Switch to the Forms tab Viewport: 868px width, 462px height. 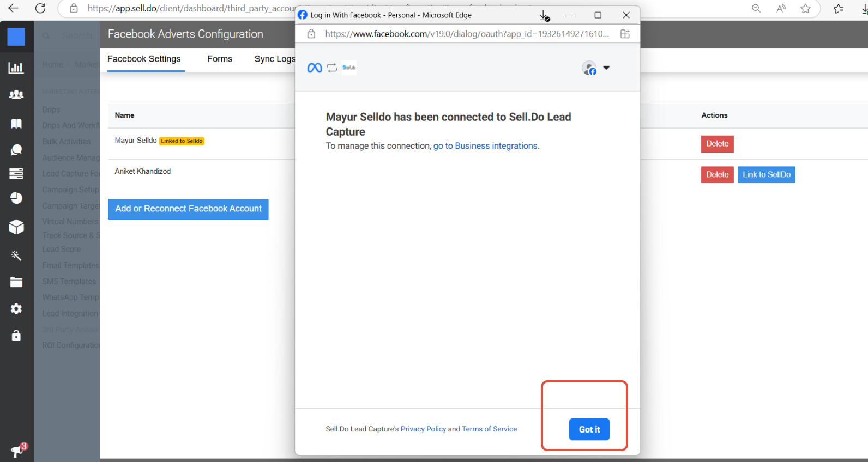[x=220, y=59]
